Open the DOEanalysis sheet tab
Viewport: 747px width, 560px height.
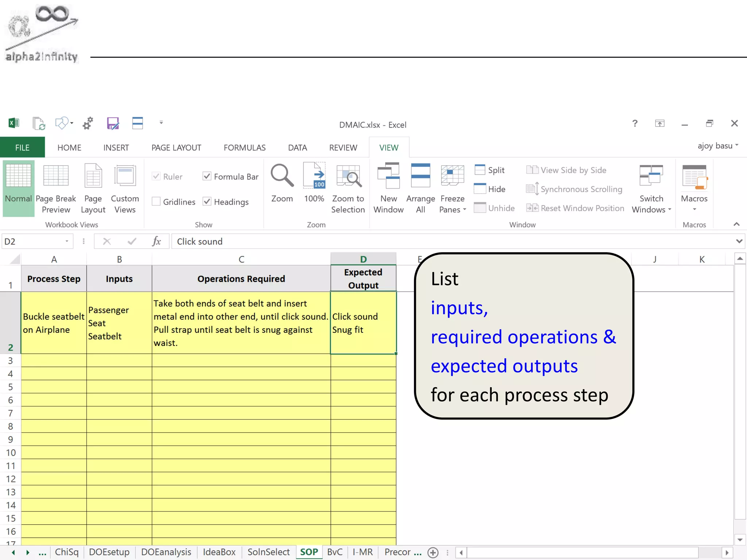click(x=166, y=552)
